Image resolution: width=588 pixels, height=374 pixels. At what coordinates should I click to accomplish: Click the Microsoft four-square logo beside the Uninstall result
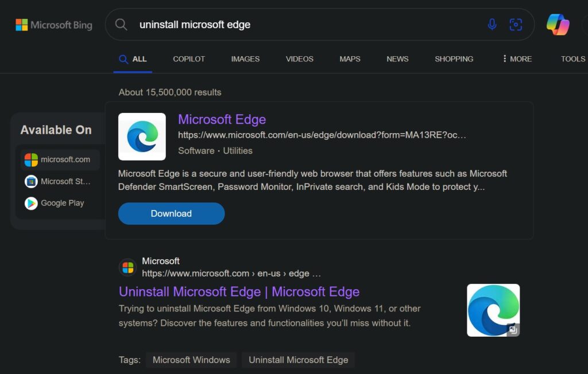(127, 267)
